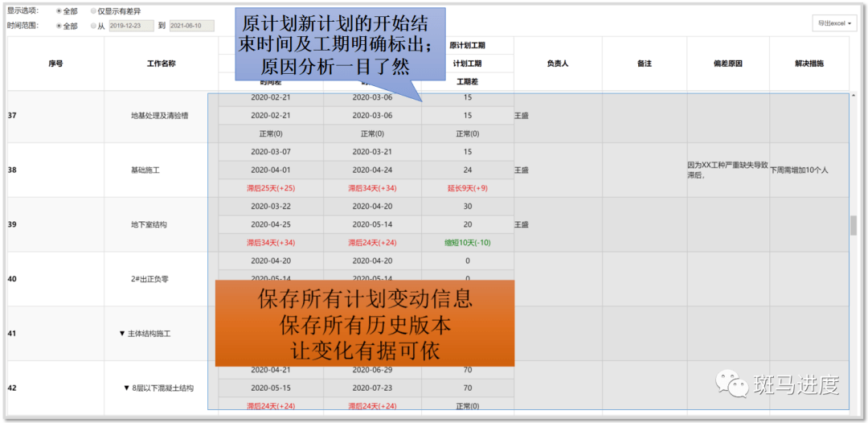The width and height of the screenshot is (868, 423).
Task: Click 王盛 in the 地基处理及清验槽 row
Action: [522, 116]
